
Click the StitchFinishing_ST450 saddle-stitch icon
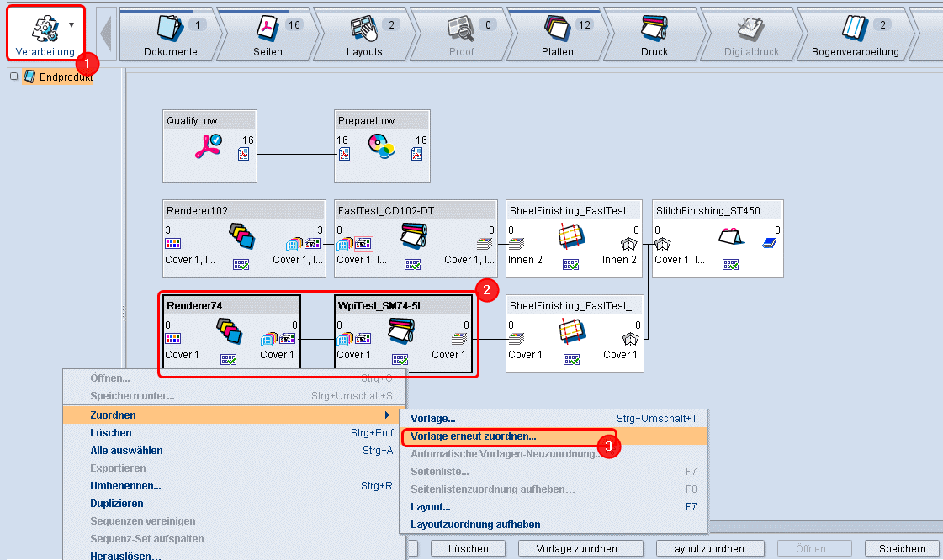(731, 236)
